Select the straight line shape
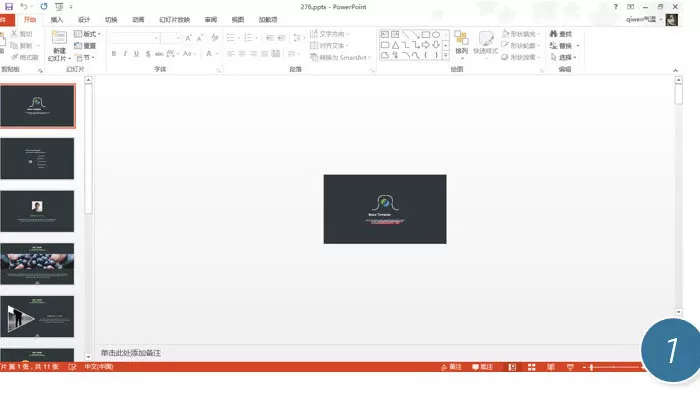The height and width of the screenshot is (397, 700). (x=405, y=34)
